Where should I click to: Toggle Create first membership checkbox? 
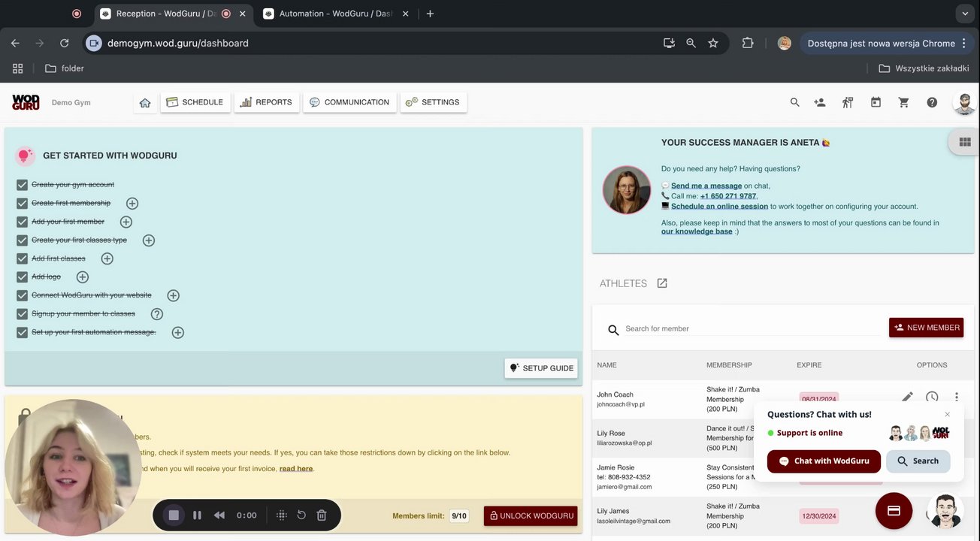[22, 204]
